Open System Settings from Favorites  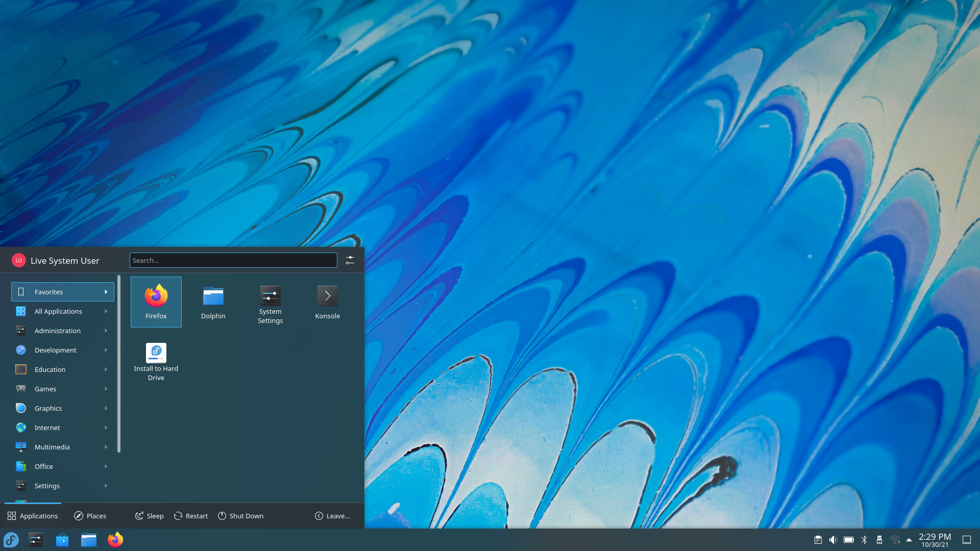[270, 301]
